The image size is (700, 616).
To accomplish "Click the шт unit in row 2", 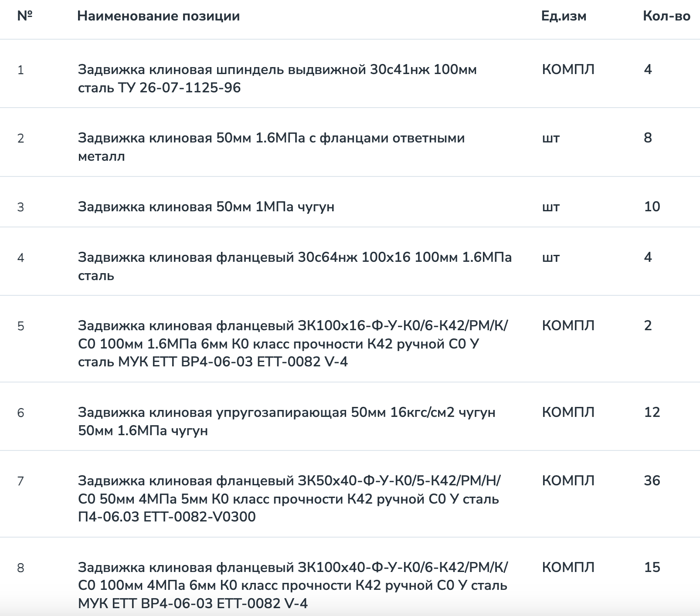I will click(x=550, y=138).
